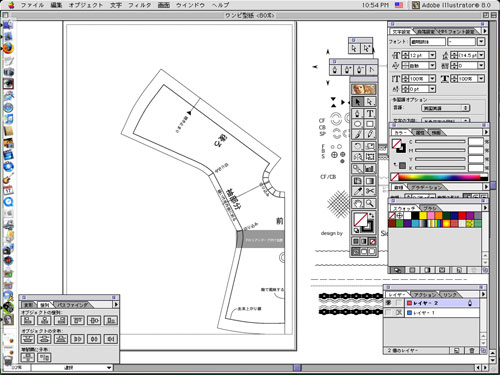Open the vertical scale 100% dropdown
500x375 pixels.
click(x=432, y=79)
